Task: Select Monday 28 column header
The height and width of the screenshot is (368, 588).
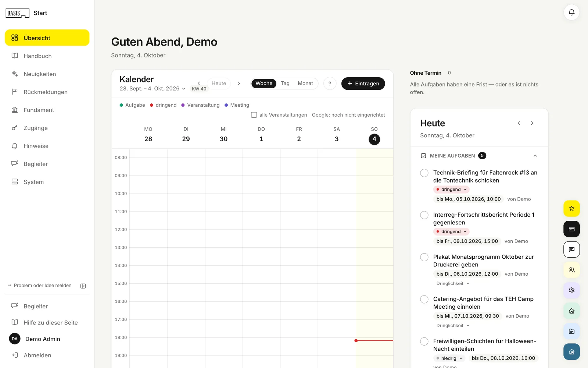Action: click(148, 135)
